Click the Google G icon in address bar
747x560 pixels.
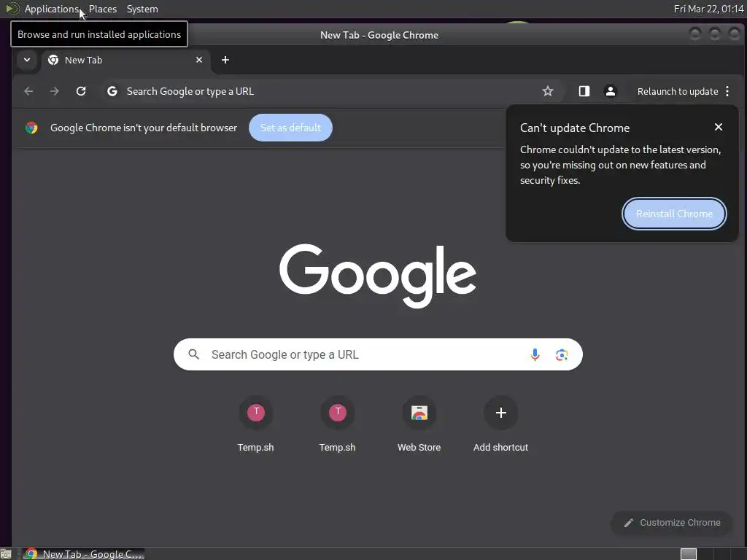(112, 91)
